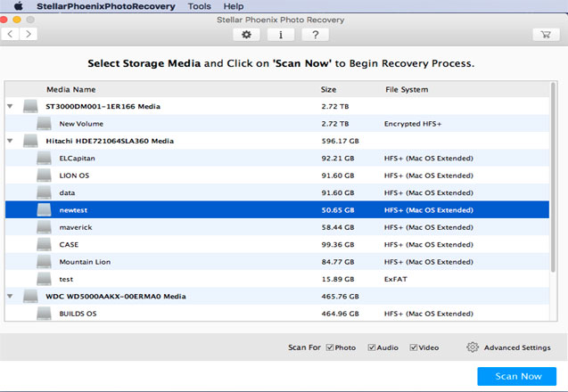568x392 pixels.
Task: Select the BUILDS OS volume name
Action: click(x=78, y=314)
